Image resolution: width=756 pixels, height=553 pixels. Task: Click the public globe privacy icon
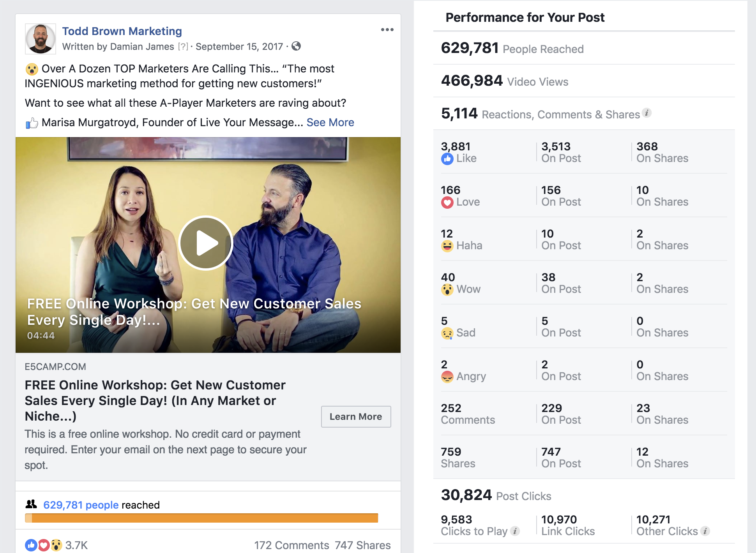(296, 46)
